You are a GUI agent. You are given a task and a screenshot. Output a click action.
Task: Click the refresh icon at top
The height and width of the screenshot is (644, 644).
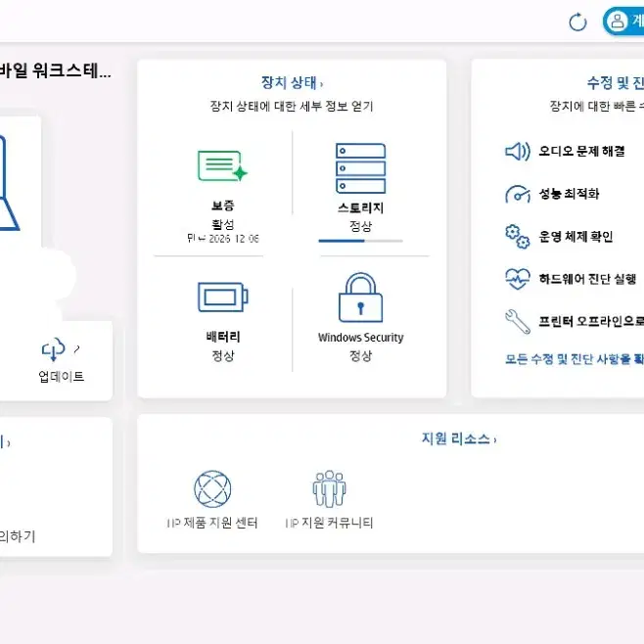(x=577, y=23)
